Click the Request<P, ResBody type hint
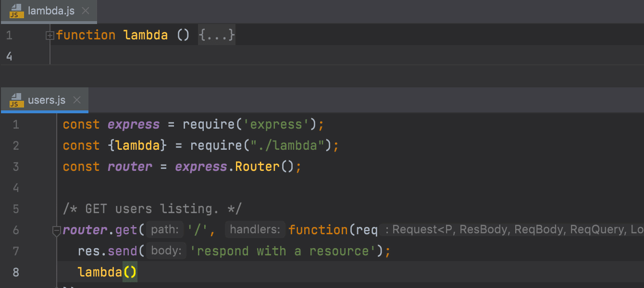The image size is (644, 288). 512,230
